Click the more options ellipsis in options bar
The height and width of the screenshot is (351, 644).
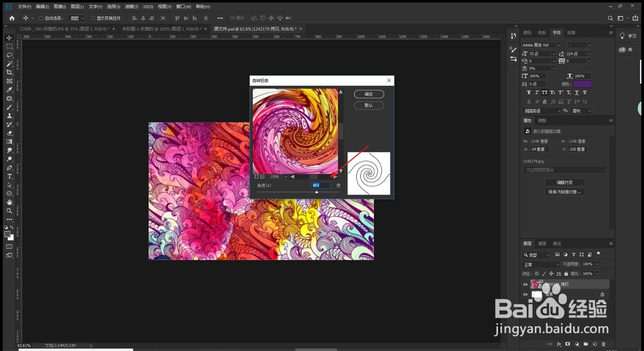(220, 18)
